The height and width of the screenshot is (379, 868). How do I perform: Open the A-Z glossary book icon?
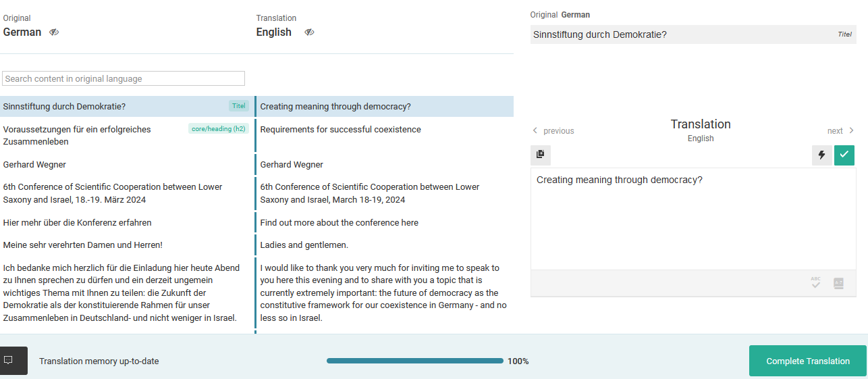(x=838, y=283)
